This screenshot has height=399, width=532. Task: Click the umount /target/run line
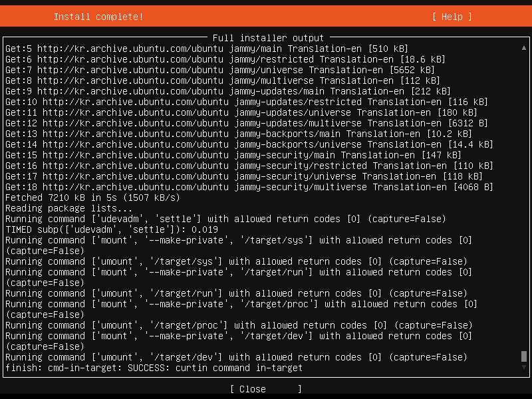[236, 293]
